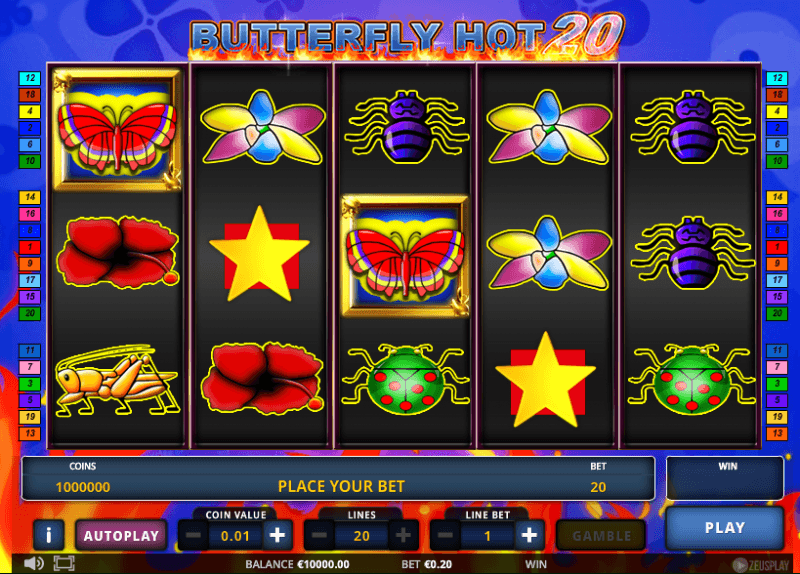Mute the game sound speaker icon
The width and height of the screenshot is (800, 574).
coord(34,564)
